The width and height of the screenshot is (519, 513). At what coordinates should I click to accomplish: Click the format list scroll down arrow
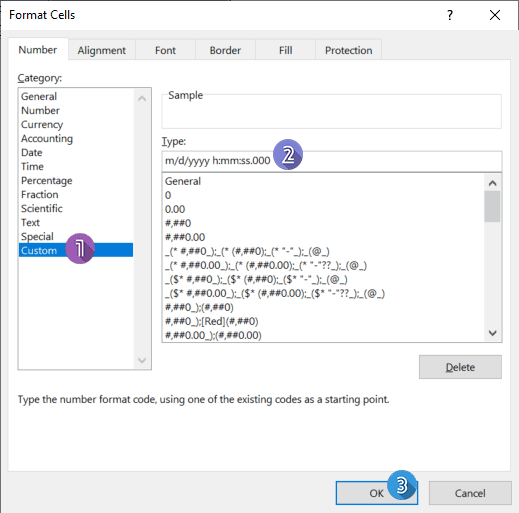tap(492, 333)
